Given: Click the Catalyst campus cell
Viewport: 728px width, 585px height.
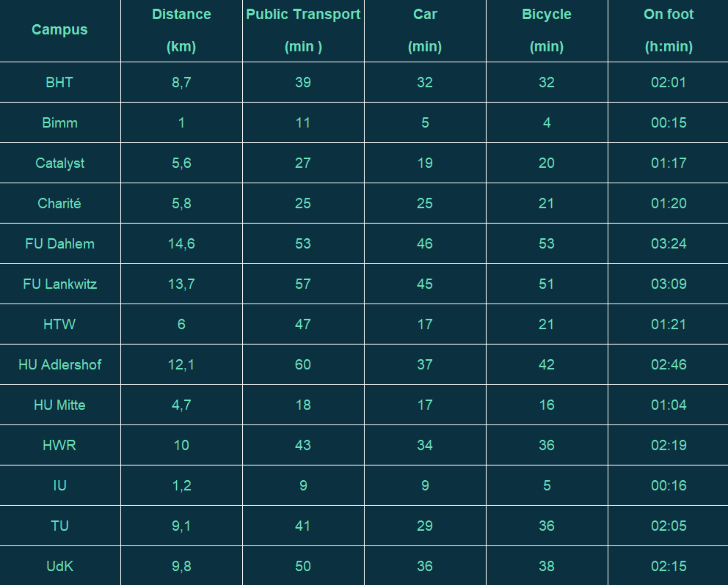Looking at the screenshot, I should click(x=60, y=163).
